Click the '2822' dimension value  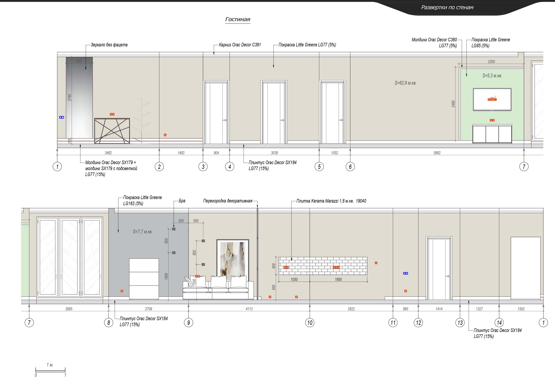351,309
